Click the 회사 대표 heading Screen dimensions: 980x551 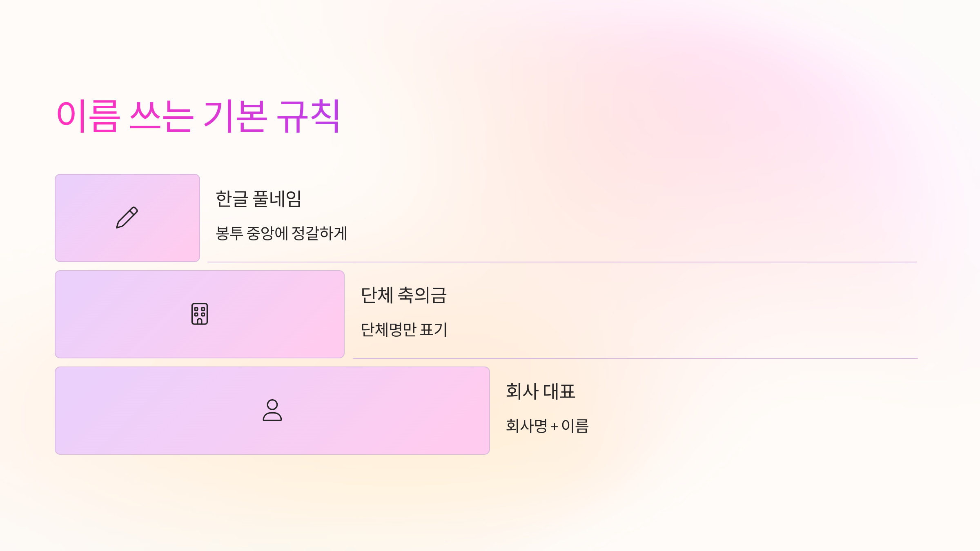[x=541, y=392]
